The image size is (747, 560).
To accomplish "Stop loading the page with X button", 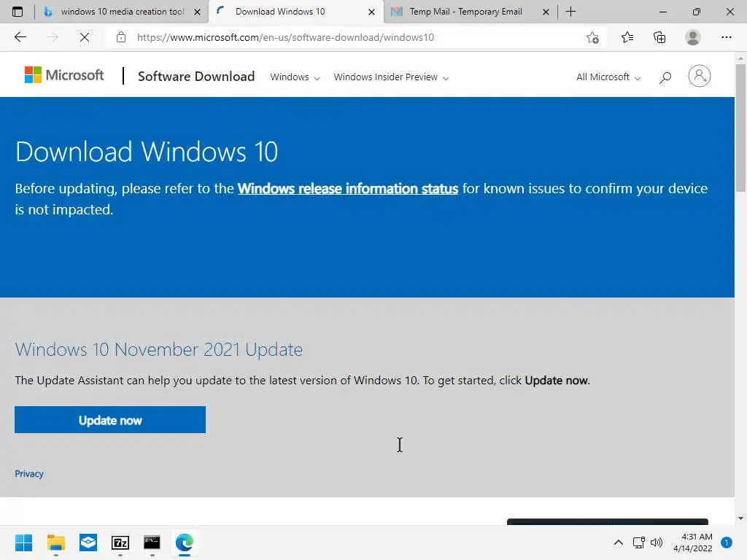I will tap(85, 37).
